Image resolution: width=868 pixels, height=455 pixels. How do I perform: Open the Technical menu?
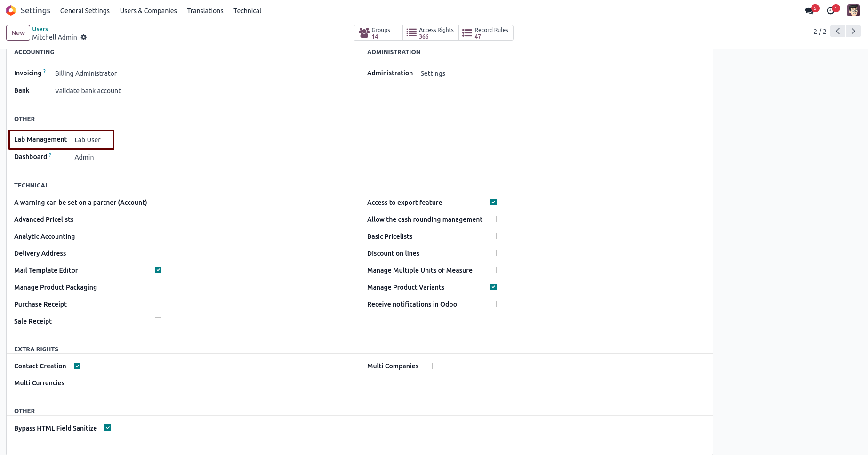[247, 11]
